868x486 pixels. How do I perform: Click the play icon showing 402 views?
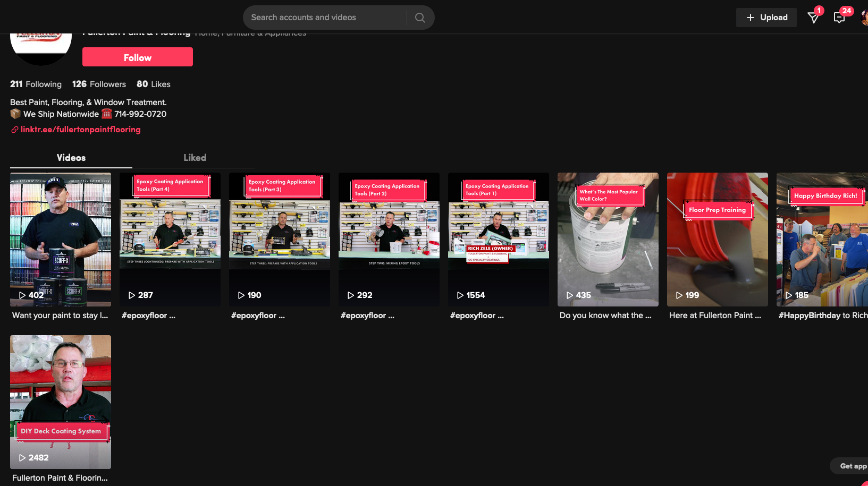pyautogui.click(x=22, y=295)
